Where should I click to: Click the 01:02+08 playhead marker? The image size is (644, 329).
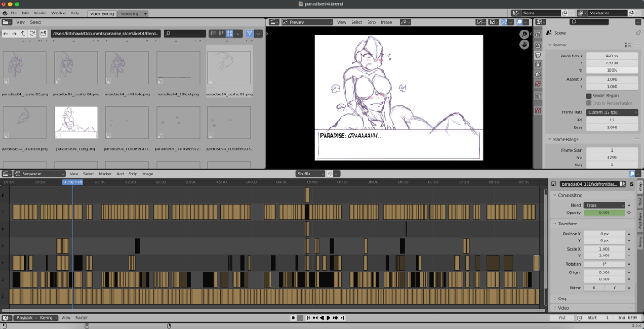coord(72,181)
